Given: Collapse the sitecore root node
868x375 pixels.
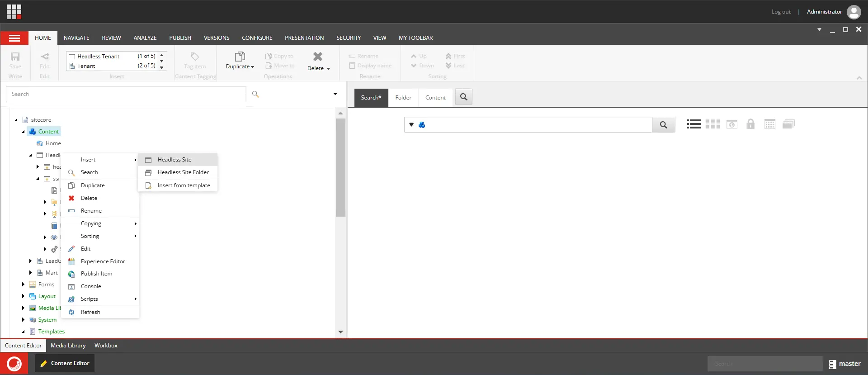Looking at the screenshot, I should click(16, 120).
